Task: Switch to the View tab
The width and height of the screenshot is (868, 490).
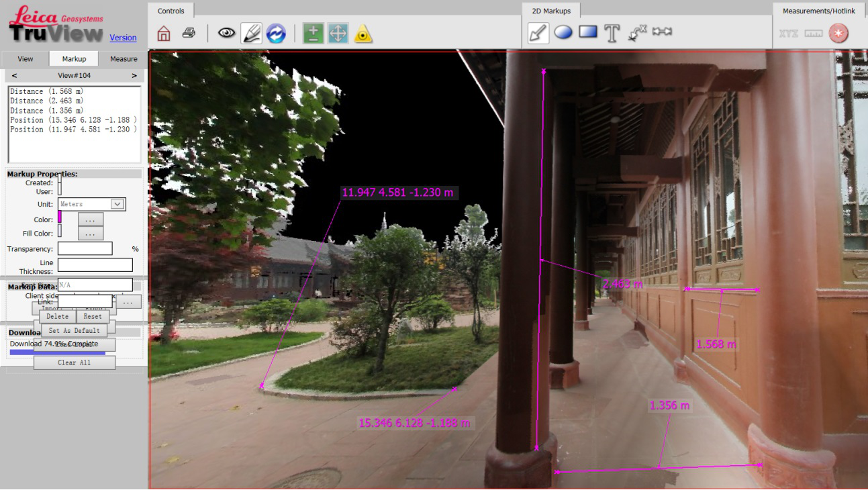Action: coord(26,59)
